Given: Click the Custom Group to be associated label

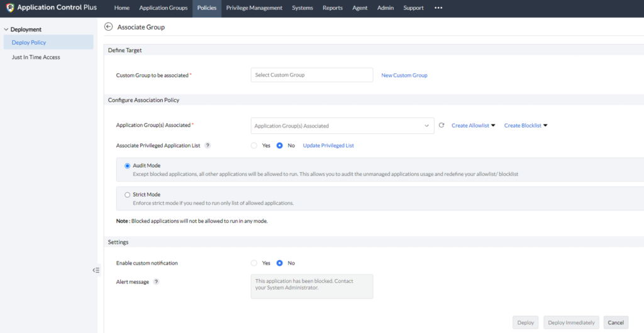Looking at the screenshot, I should coord(152,75).
